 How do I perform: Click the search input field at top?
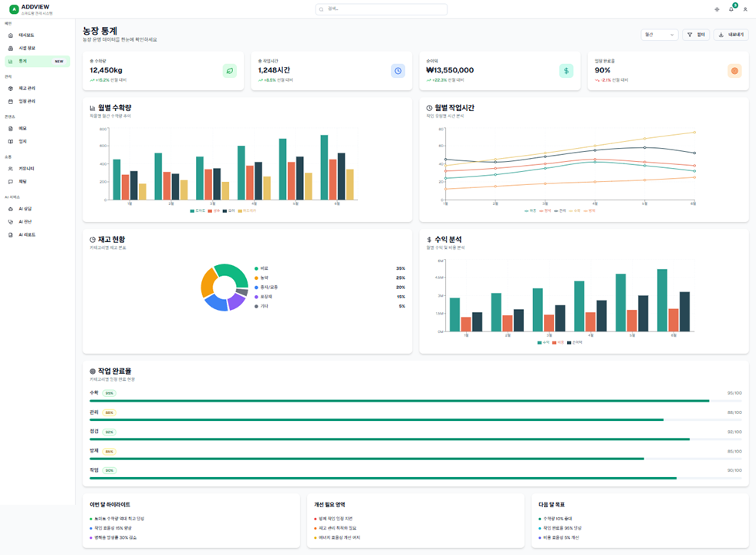click(x=382, y=9)
